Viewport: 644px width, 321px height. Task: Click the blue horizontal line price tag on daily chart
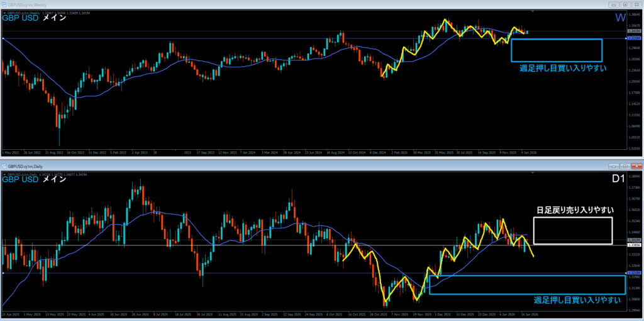(x=634, y=273)
